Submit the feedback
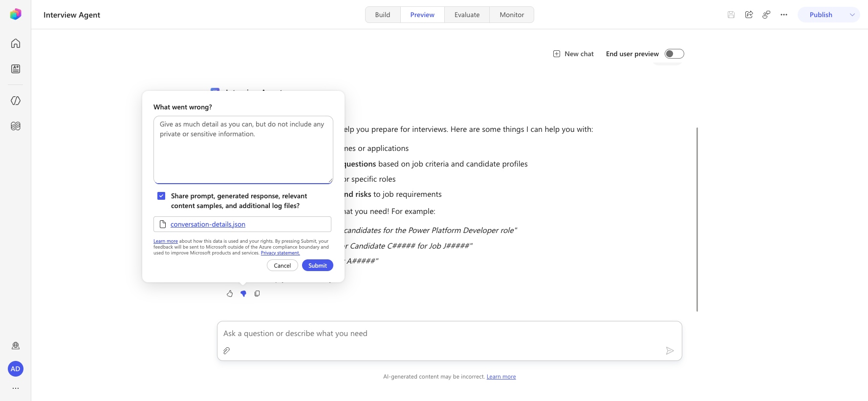The height and width of the screenshot is (401, 868). (x=318, y=265)
